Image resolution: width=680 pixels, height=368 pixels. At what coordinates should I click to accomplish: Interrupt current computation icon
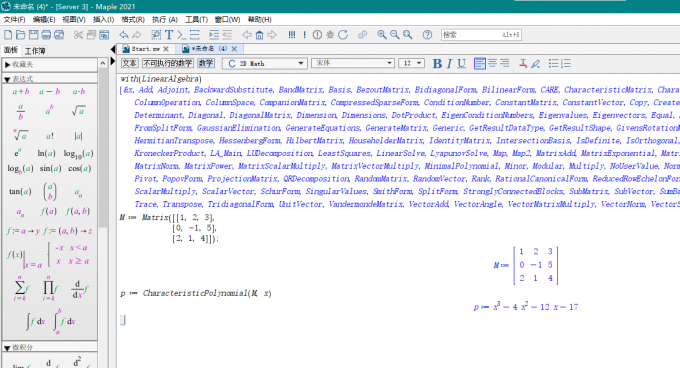[x=317, y=35]
